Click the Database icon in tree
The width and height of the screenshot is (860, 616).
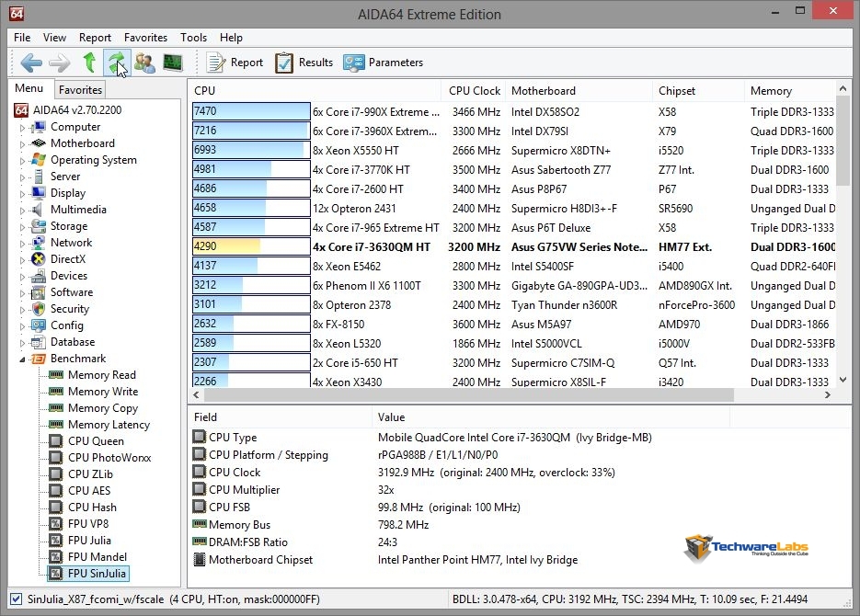pyautogui.click(x=39, y=342)
